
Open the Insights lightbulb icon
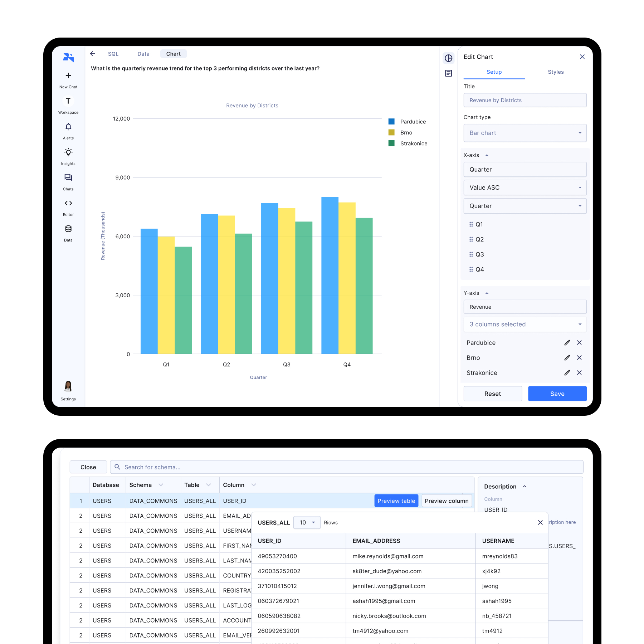point(68,152)
